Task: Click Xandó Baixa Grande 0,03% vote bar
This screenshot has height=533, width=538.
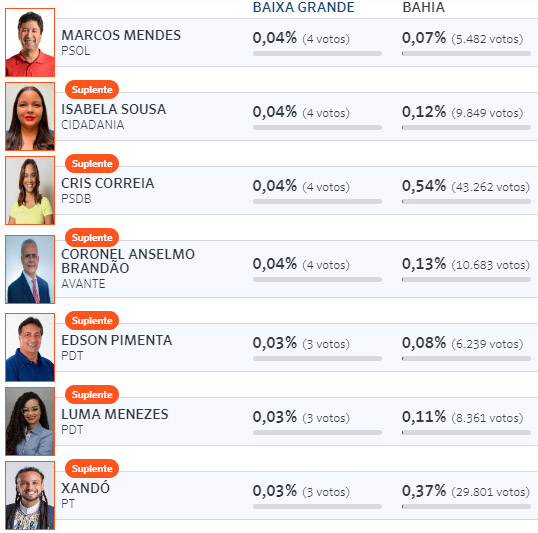Action: (x=317, y=507)
